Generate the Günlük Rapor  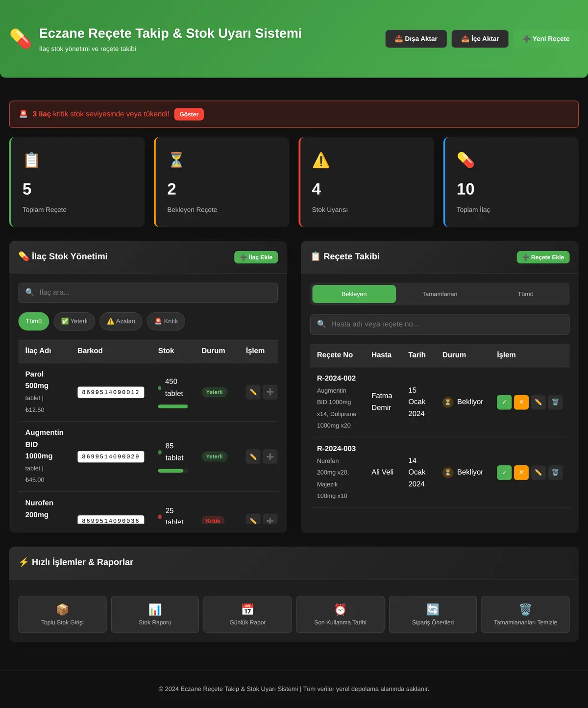247,614
